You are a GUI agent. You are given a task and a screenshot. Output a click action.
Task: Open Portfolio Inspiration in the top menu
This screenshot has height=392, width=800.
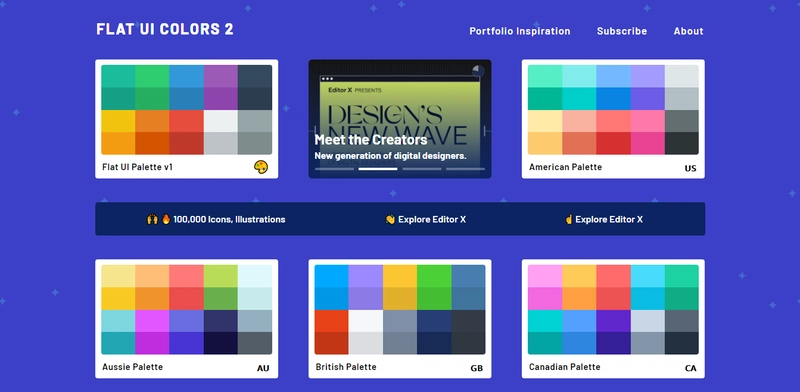pos(520,31)
